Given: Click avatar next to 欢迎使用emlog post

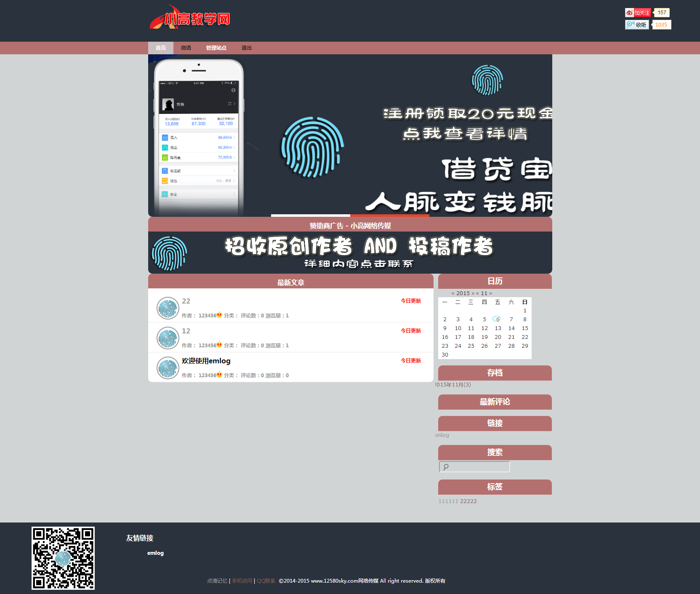Looking at the screenshot, I should point(168,368).
